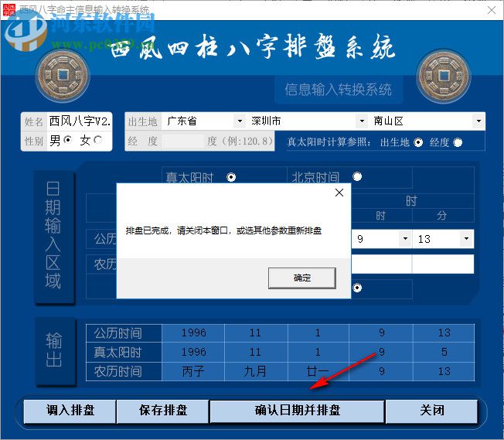
Task: Click 1996 in 公历时间 row
Action: coord(193,333)
